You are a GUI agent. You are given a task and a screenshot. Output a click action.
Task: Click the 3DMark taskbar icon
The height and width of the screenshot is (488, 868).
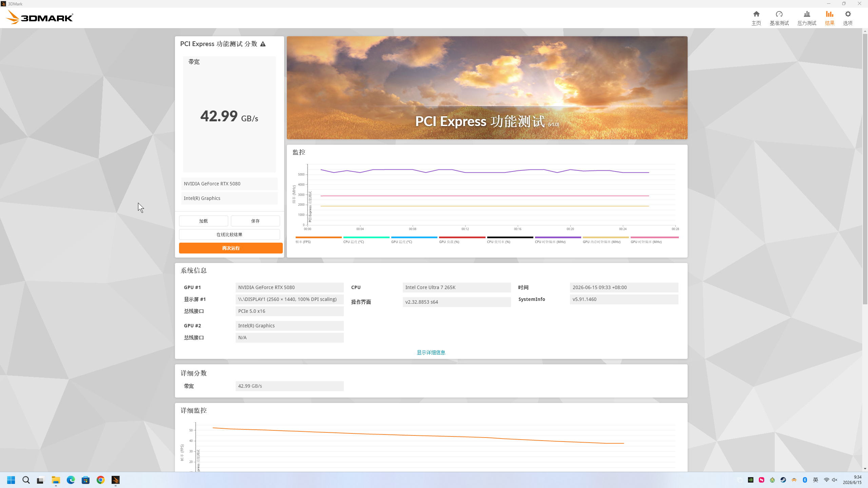(115, 480)
